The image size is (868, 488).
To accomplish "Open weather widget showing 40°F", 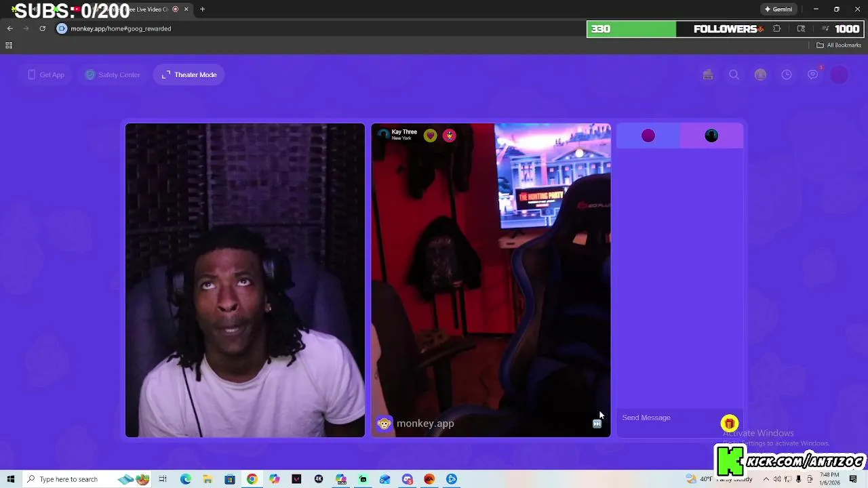I will tap(719, 479).
